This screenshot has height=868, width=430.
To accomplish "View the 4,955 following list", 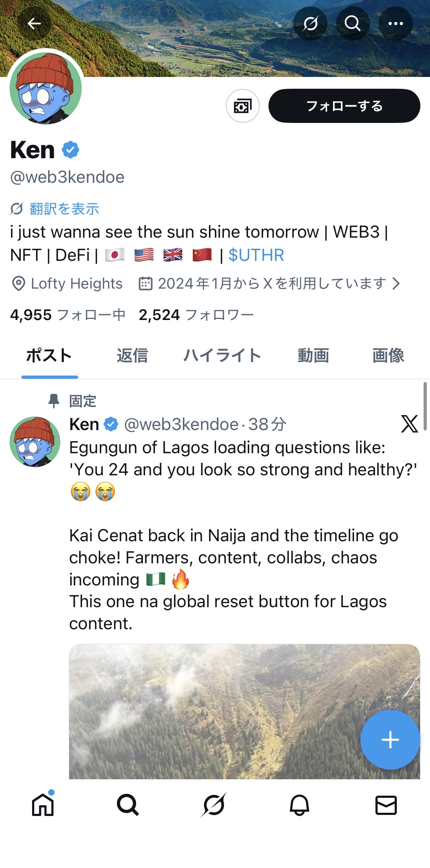I will click(x=68, y=315).
